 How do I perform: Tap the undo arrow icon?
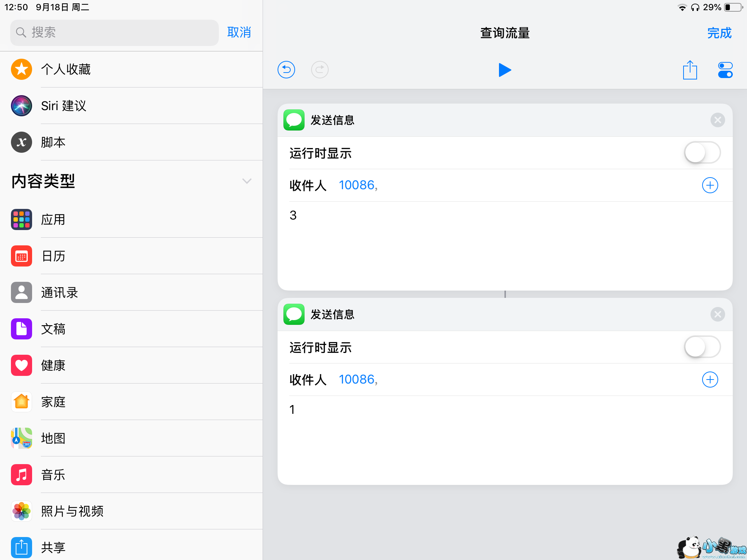click(286, 70)
